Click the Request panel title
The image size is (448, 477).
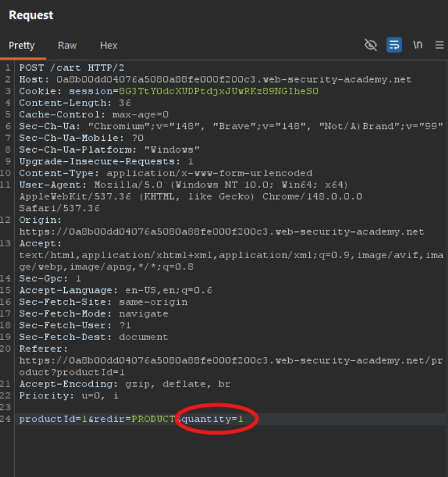point(31,15)
